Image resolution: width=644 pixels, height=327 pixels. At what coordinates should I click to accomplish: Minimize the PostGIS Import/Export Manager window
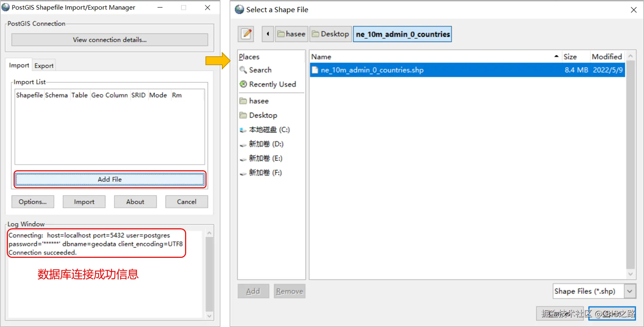click(160, 7)
